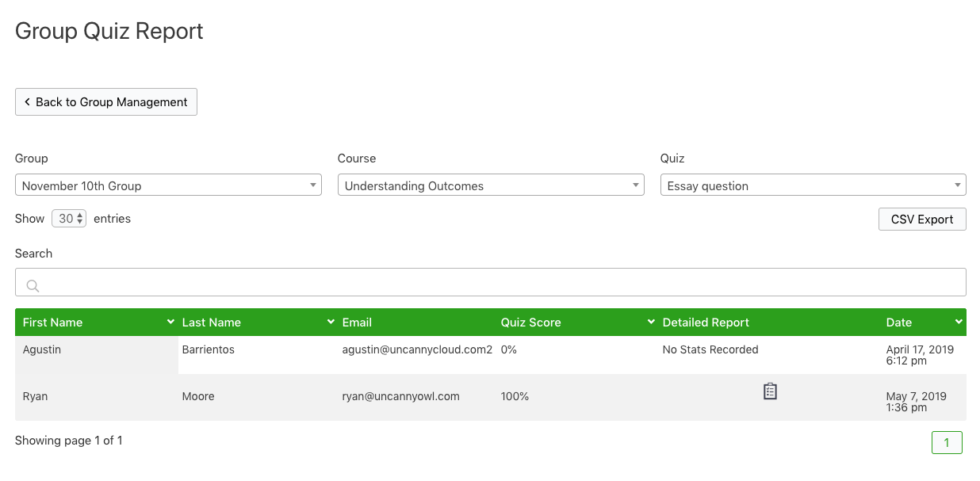
Task: Expand the Course dropdown Understanding Outcomes
Action: point(490,185)
